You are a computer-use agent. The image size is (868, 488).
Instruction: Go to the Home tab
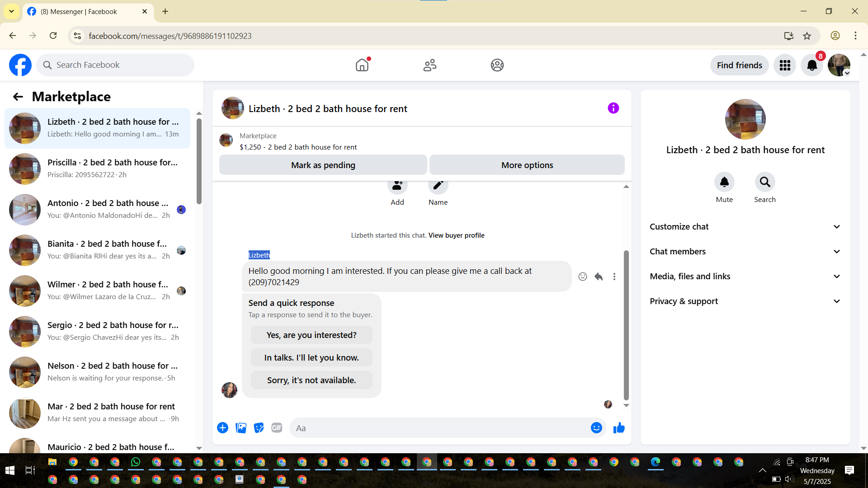coord(362,66)
